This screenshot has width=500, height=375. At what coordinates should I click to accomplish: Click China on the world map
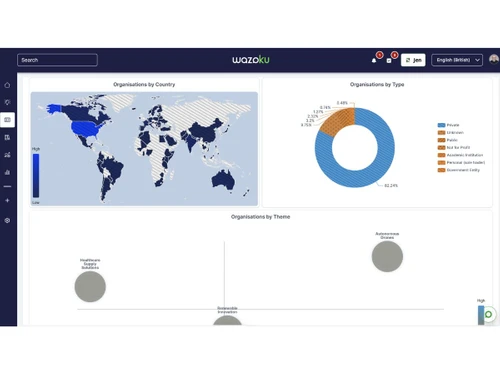coord(205,131)
